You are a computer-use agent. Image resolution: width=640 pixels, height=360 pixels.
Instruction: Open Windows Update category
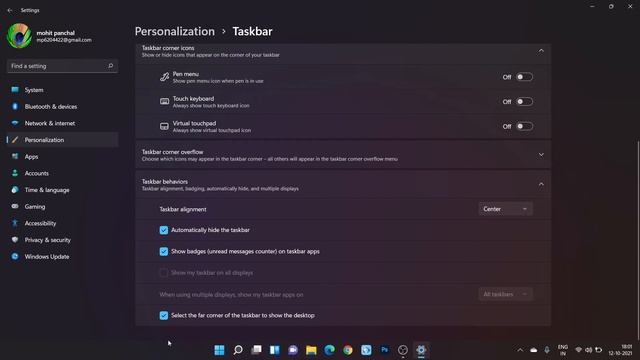(x=62, y=257)
